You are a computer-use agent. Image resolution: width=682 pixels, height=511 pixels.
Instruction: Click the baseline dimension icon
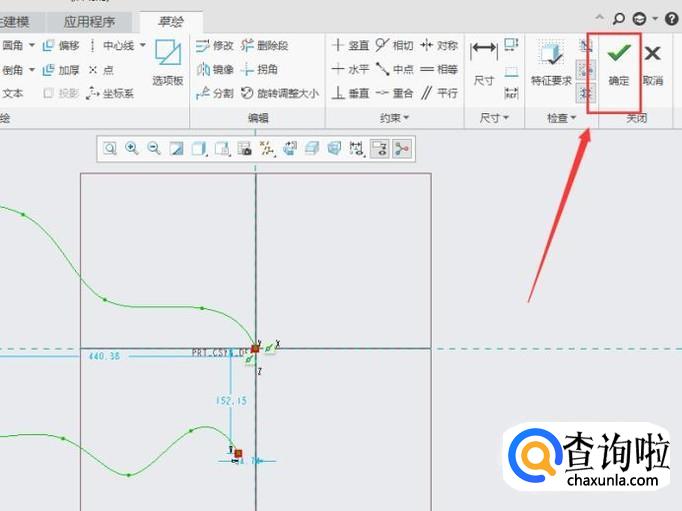point(511,70)
